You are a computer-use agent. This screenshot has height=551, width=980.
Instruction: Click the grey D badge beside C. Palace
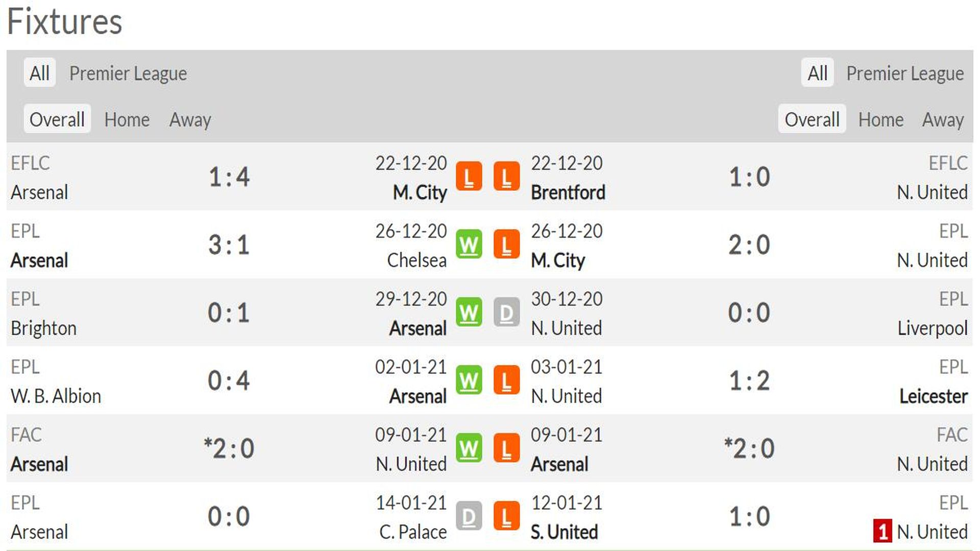(x=469, y=516)
